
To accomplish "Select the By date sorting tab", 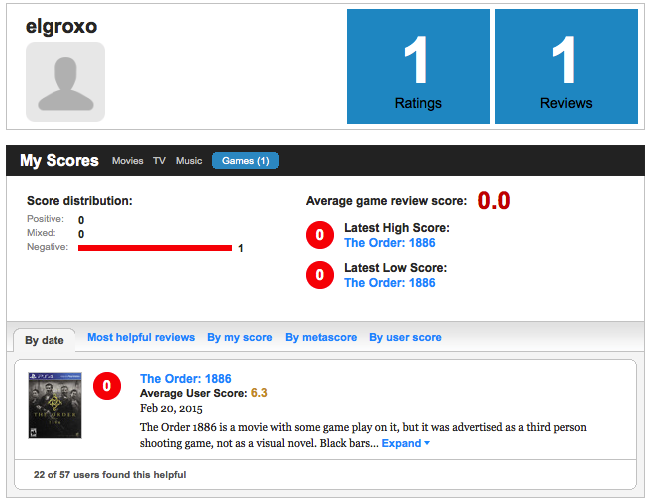I will (x=44, y=340).
